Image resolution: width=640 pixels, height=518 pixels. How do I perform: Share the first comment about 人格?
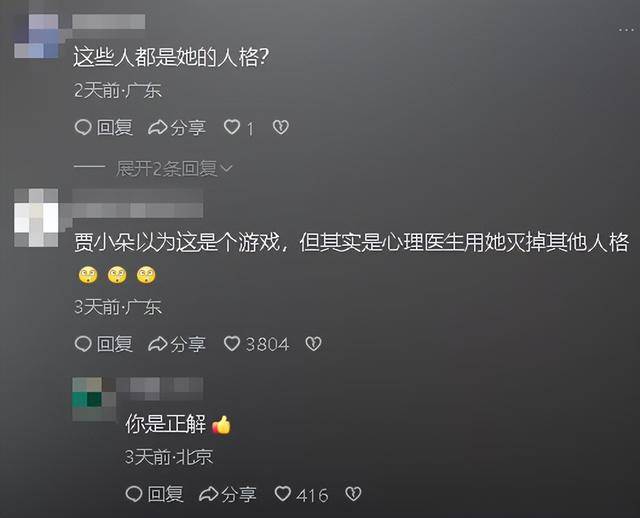[176, 127]
